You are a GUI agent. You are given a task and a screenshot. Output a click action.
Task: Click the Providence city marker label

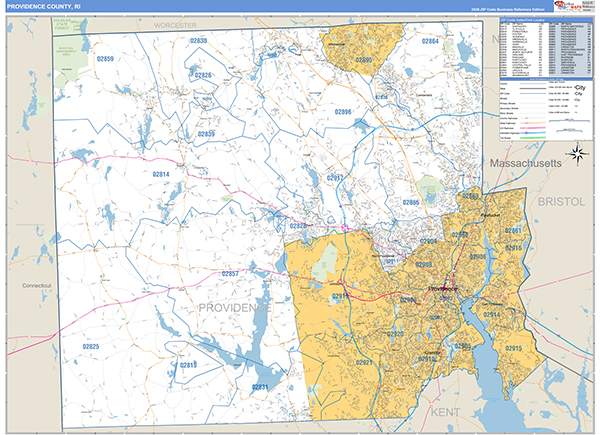[433, 289]
